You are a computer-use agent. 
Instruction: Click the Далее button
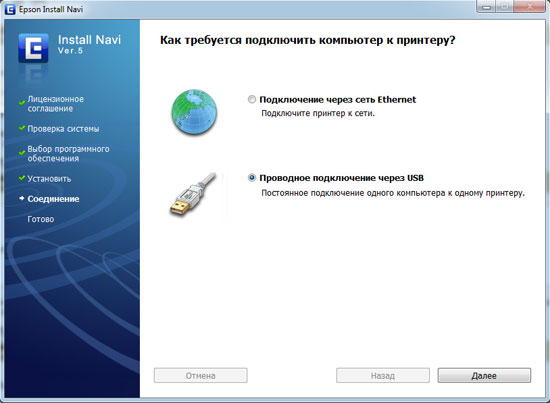click(484, 376)
